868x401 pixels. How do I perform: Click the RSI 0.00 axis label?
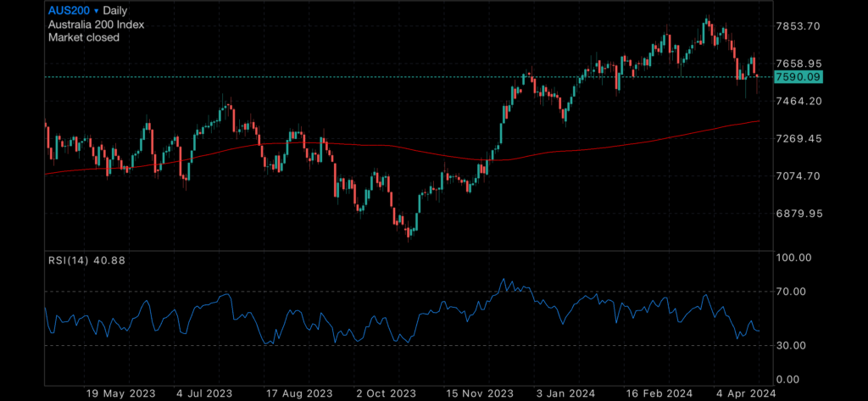[x=788, y=380]
